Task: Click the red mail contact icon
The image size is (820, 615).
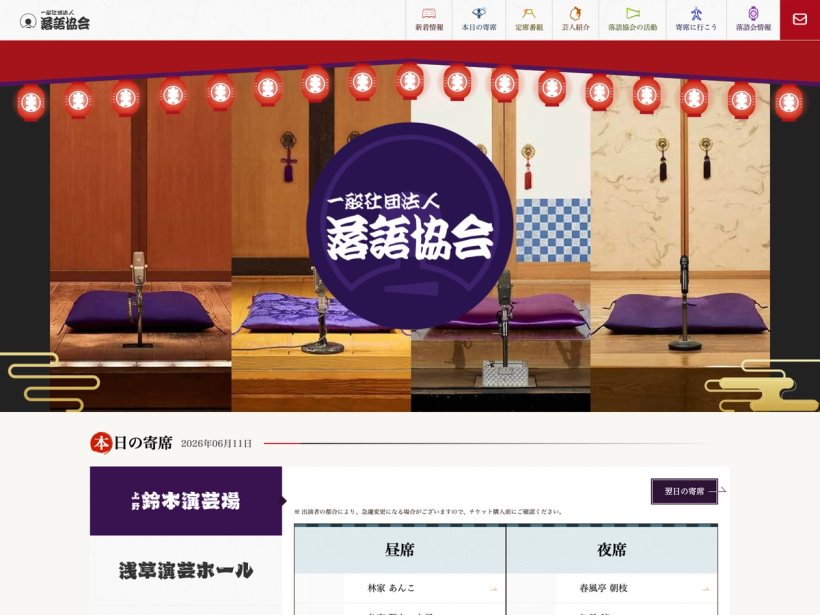Action: coord(800,20)
